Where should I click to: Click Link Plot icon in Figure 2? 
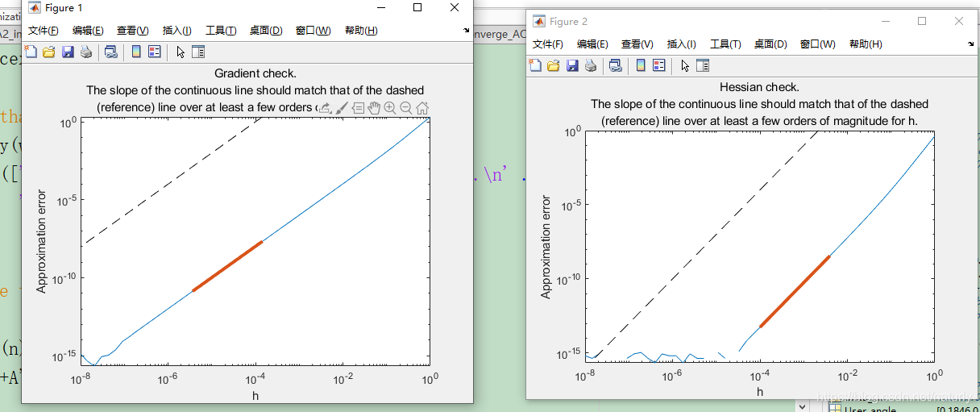616,65
